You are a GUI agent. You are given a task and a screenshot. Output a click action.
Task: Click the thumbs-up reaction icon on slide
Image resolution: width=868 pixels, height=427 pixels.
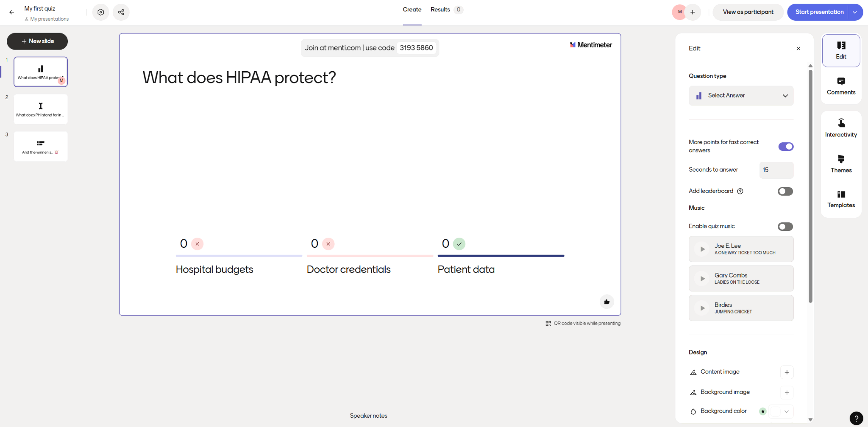pos(606,302)
